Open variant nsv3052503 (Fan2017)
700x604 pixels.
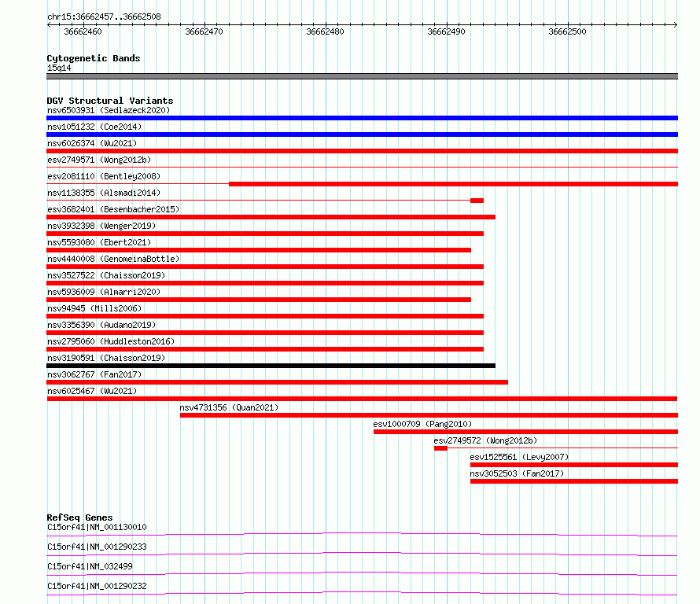point(517,473)
